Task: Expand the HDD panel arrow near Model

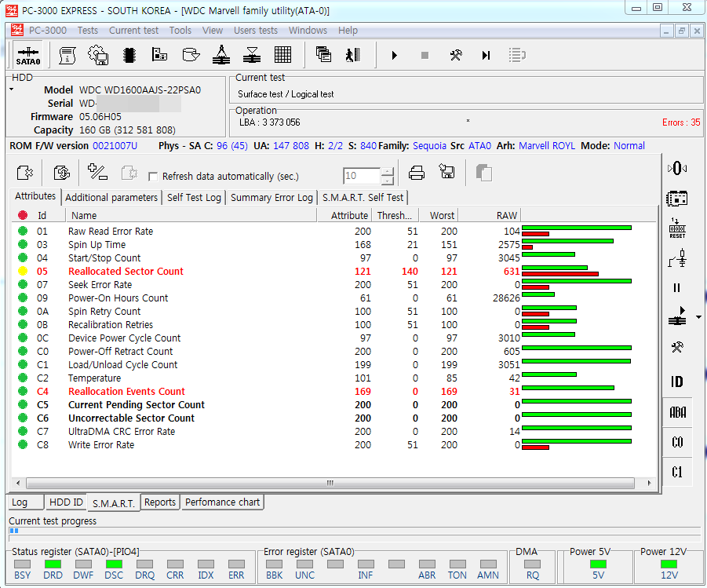Action: click(11, 89)
